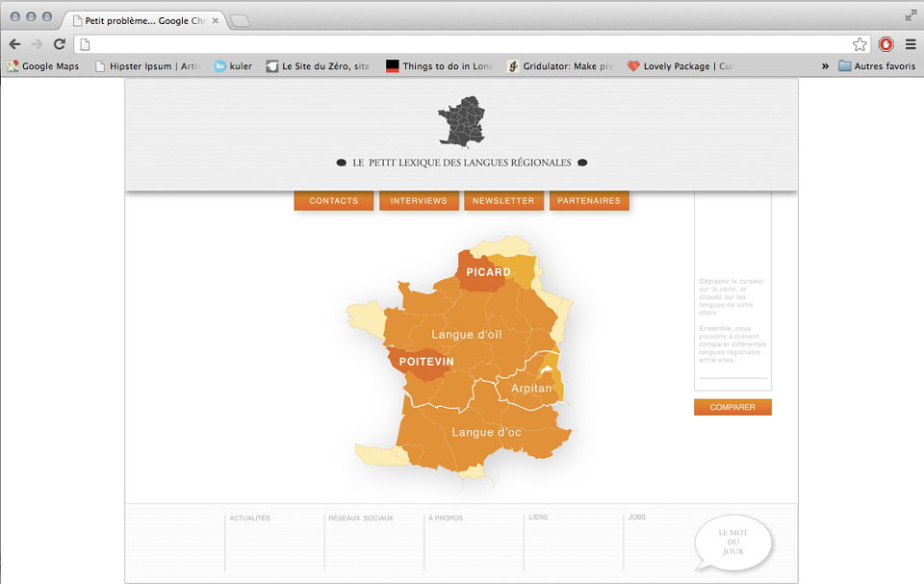Reload the page with the refresh icon
Viewport: 924px width, 584px height.
point(60,44)
